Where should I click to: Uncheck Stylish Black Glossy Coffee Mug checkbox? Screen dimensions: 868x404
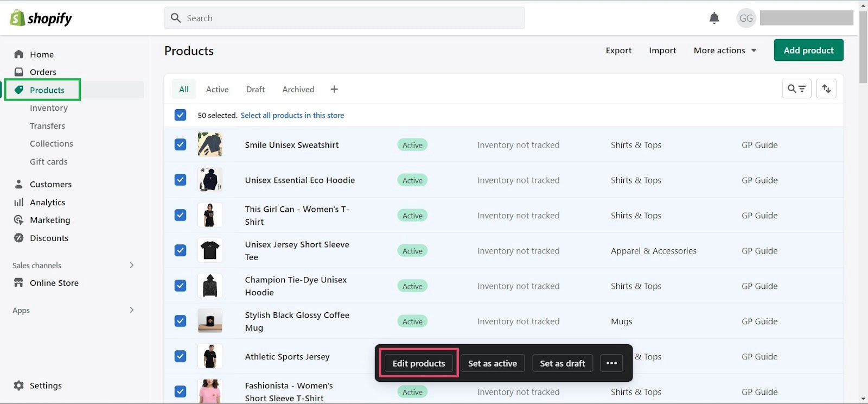(x=181, y=321)
